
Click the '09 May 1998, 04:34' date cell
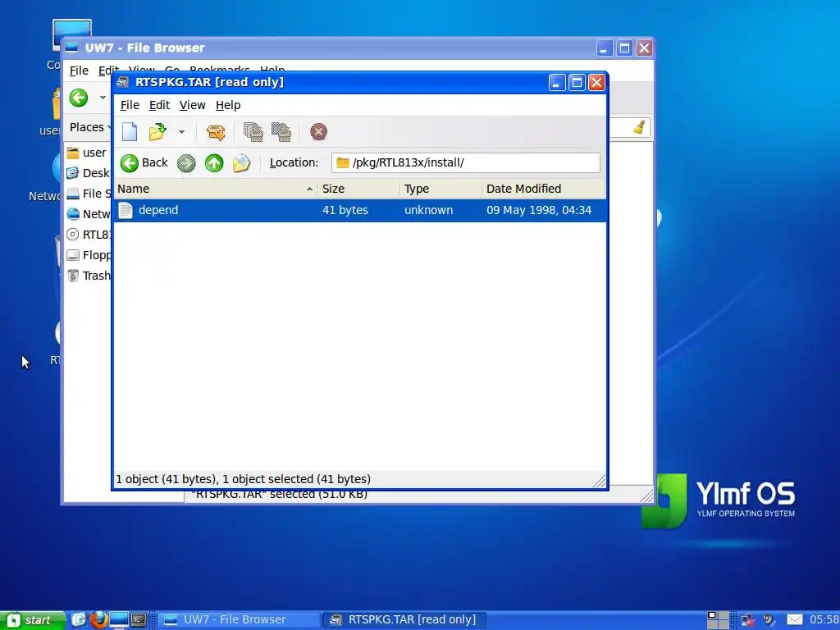coord(539,210)
